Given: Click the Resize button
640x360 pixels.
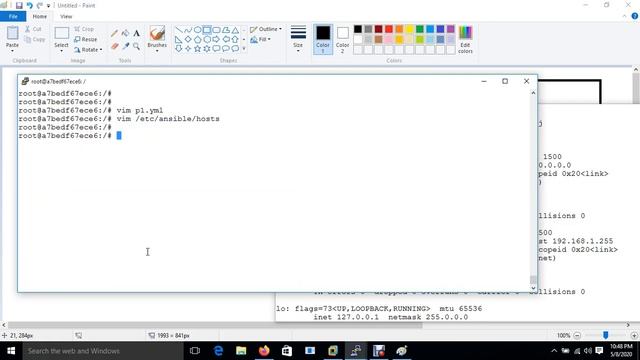Looking at the screenshot, I should [x=86, y=40].
